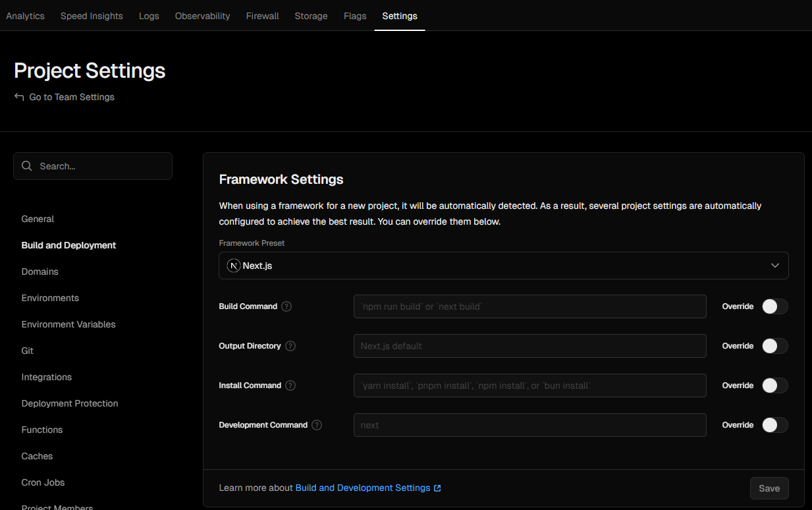Expand the Framework Preset dropdown chevron

pos(775,266)
